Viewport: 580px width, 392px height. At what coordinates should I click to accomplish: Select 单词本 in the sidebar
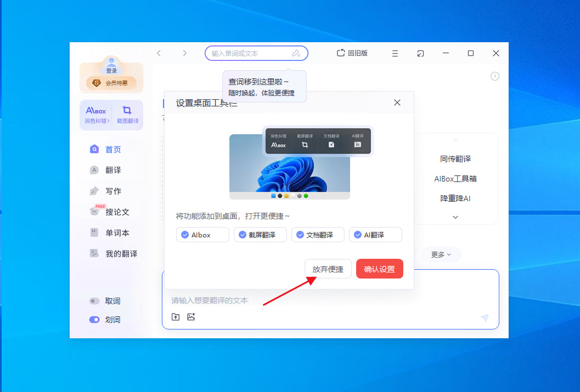pos(117,232)
